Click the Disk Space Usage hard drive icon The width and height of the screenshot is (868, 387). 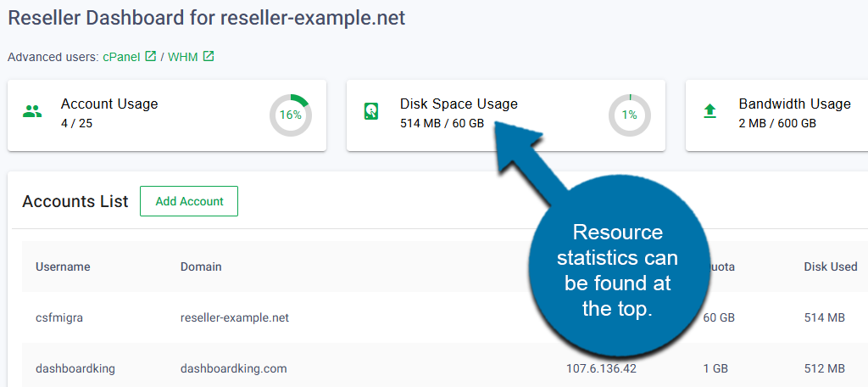click(x=371, y=111)
